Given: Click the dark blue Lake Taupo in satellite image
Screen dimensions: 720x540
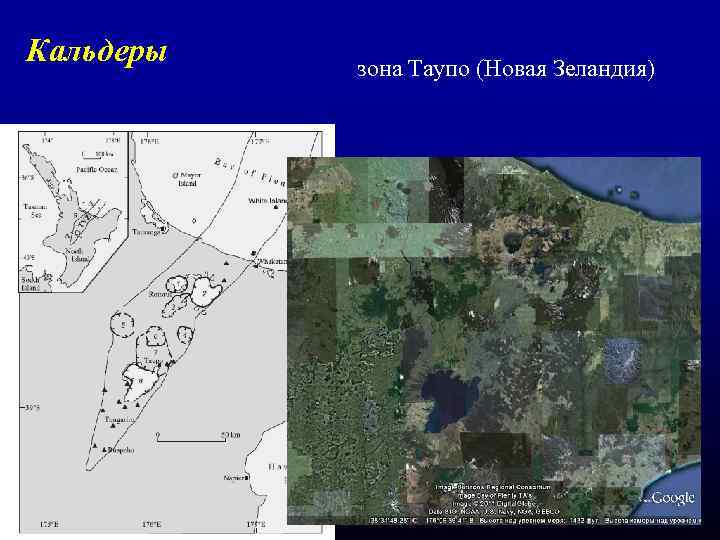Looking at the screenshot, I should point(448,399).
